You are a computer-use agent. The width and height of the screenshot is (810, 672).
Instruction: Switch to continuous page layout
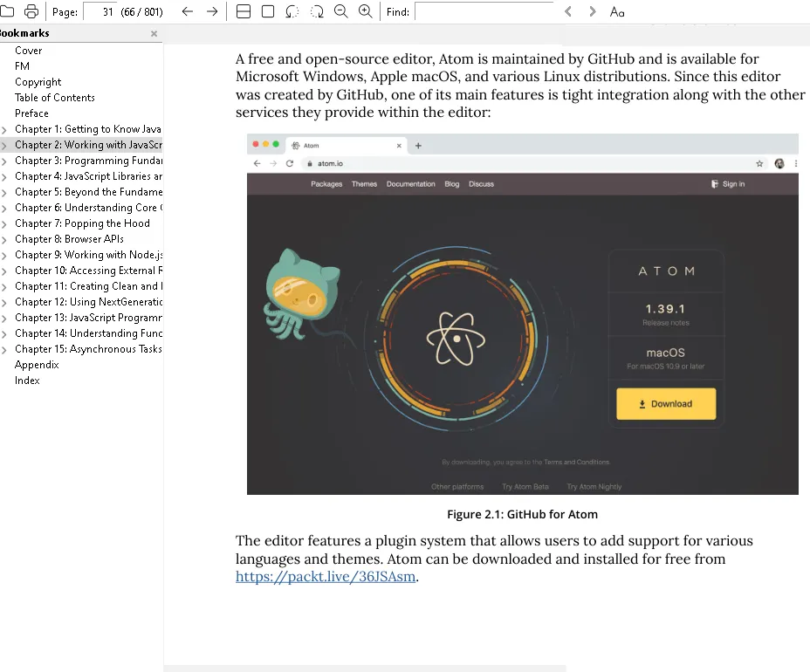244,11
